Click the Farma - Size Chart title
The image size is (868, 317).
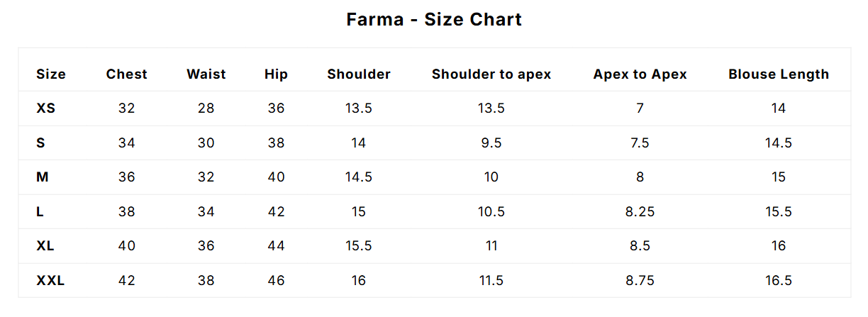click(x=433, y=19)
